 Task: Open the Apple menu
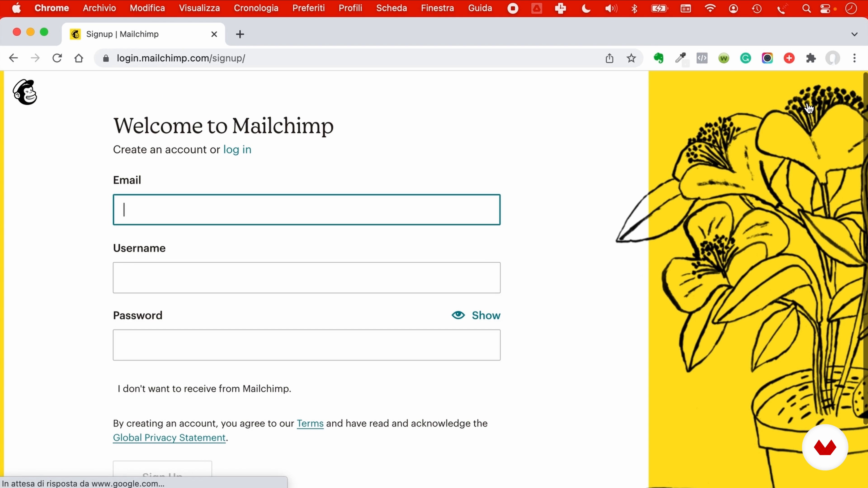pos(16,8)
